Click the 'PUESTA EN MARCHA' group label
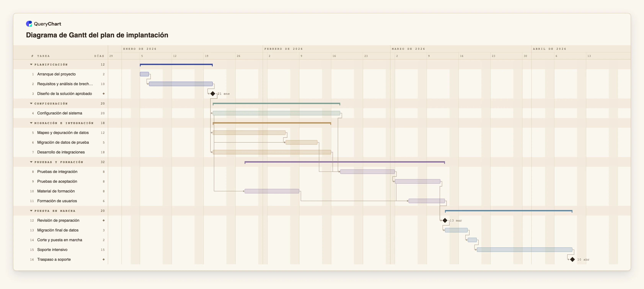 55,211
